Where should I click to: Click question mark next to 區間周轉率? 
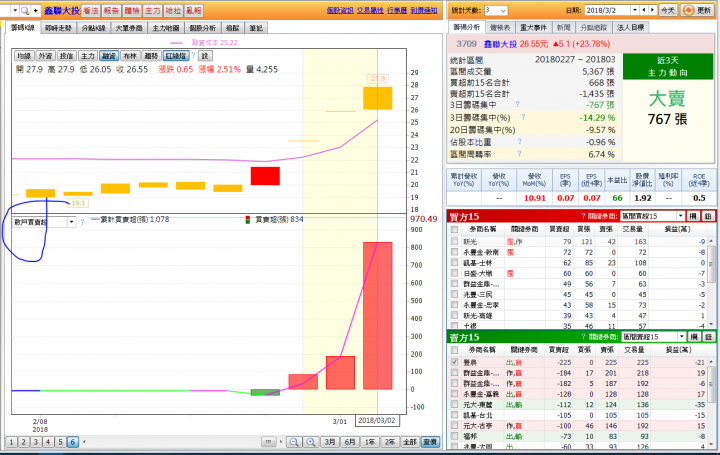519,154
